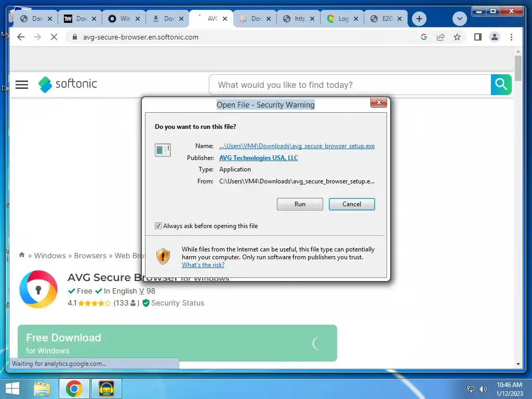Click the shield warning icon in dialog
Viewport: 532px width, 399px height.
click(x=163, y=256)
